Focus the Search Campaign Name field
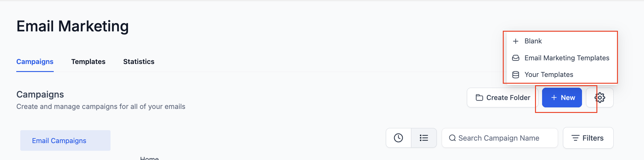Viewport: 644px width, 160px height. point(499,138)
